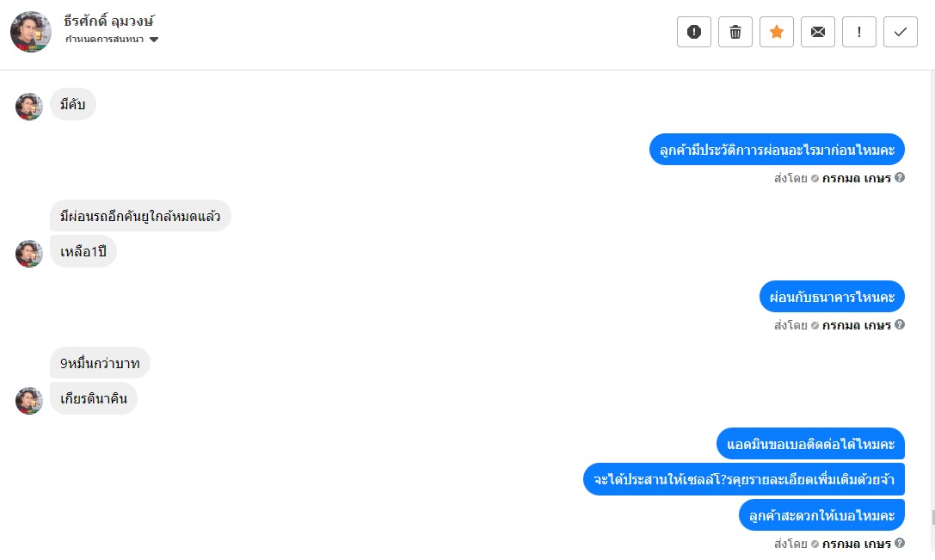Screen dimensions: 935x560
Task: Click the plain exclamation mark button
Action: coord(859,32)
